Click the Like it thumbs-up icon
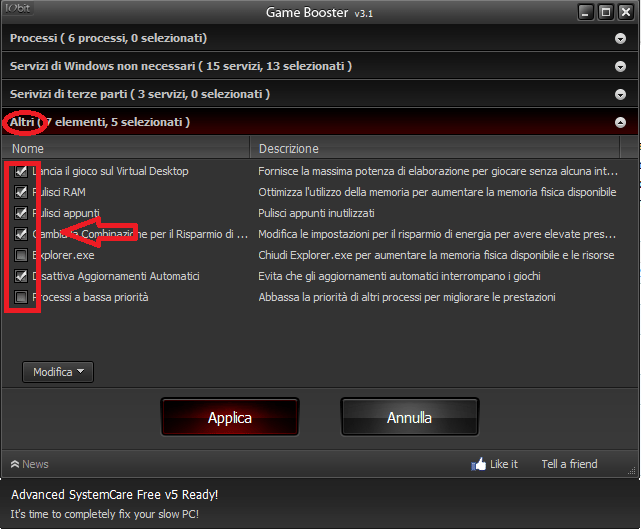 pos(478,464)
